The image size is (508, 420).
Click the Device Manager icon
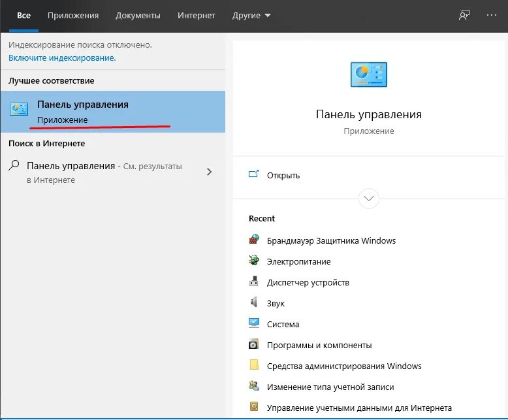coord(254,282)
